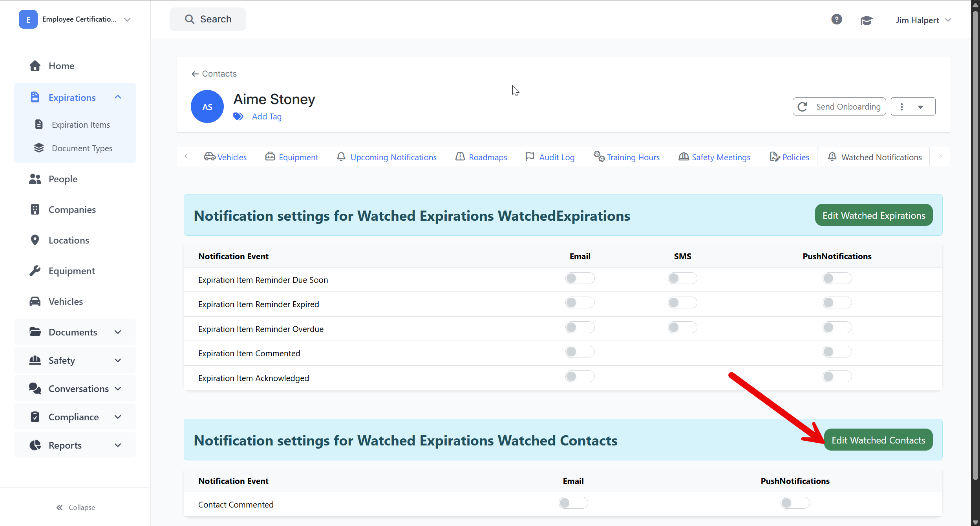Enable Email for Reminder Due Soon
This screenshot has height=526, width=980.
point(580,278)
